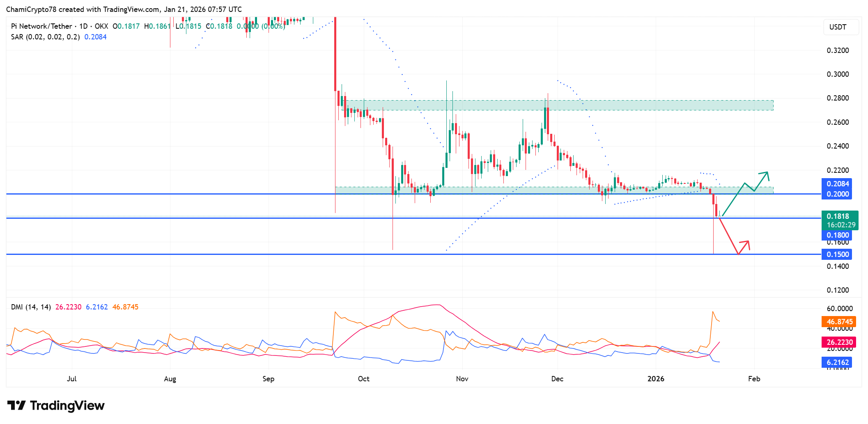The width and height of the screenshot is (868, 424).
Task: Click the pink 26.2230 DMI value tag
Action: point(839,342)
